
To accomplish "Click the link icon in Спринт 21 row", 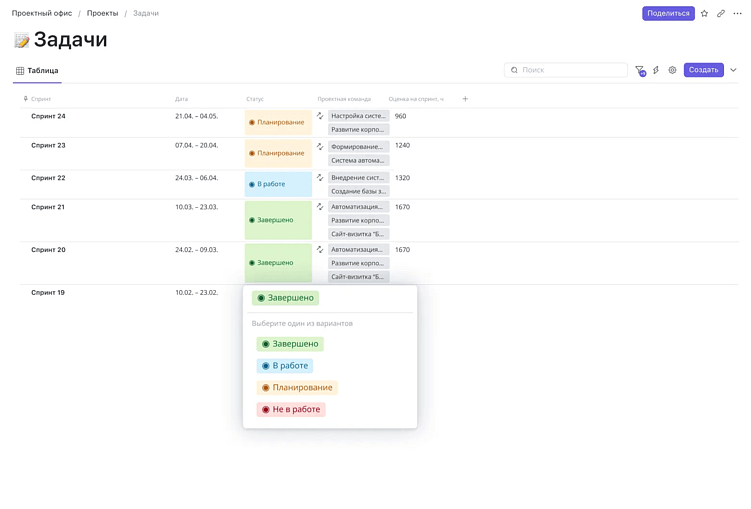I will [320, 207].
